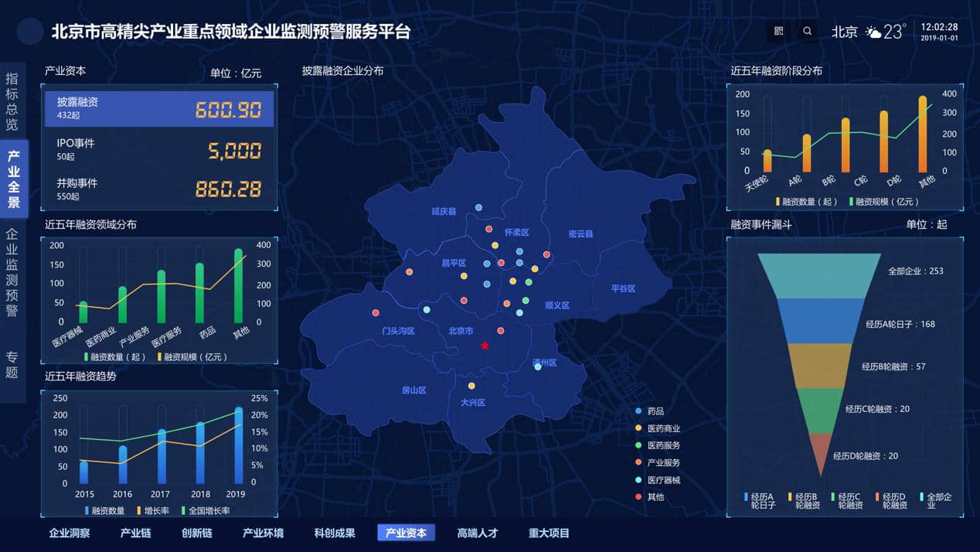Click the red company dot in 门头沟区
Image resolution: width=980 pixels, height=552 pixels.
point(376,313)
